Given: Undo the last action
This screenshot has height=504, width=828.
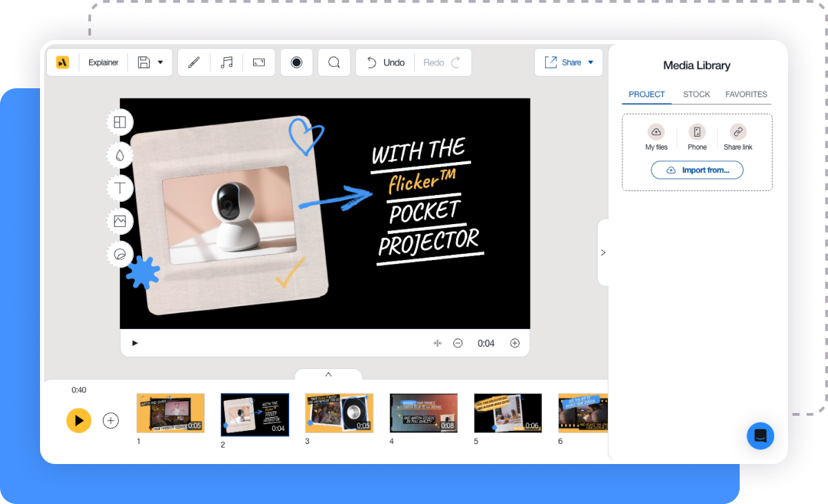Looking at the screenshot, I should [384, 62].
